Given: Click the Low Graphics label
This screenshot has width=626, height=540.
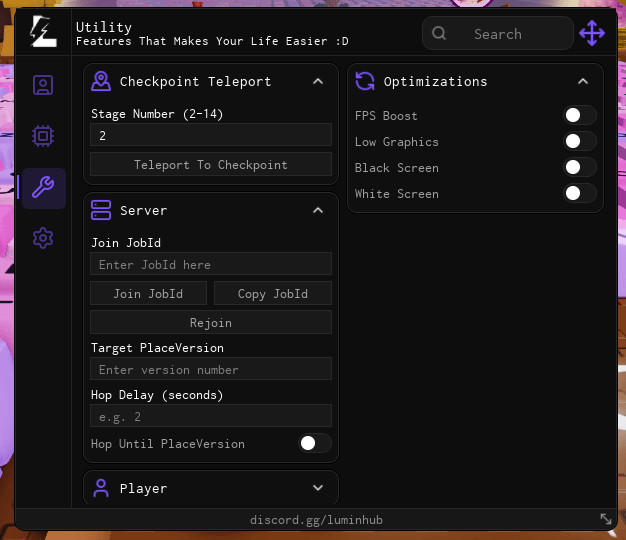Looking at the screenshot, I should pos(396,142).
